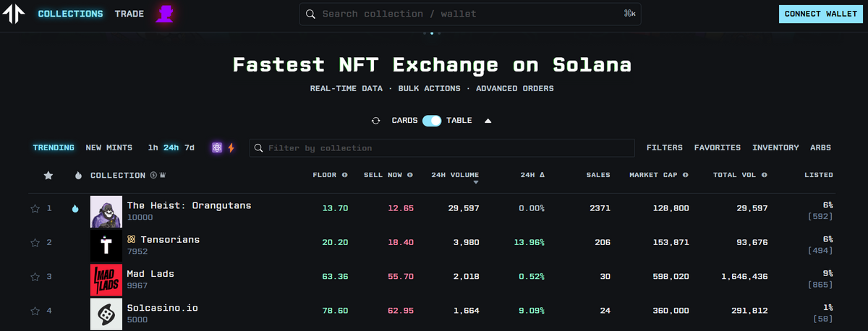This screenshot has height=331, width=868.
Task: Open the Solcasino.io collection thumbnail
Action: coord(106,314)
